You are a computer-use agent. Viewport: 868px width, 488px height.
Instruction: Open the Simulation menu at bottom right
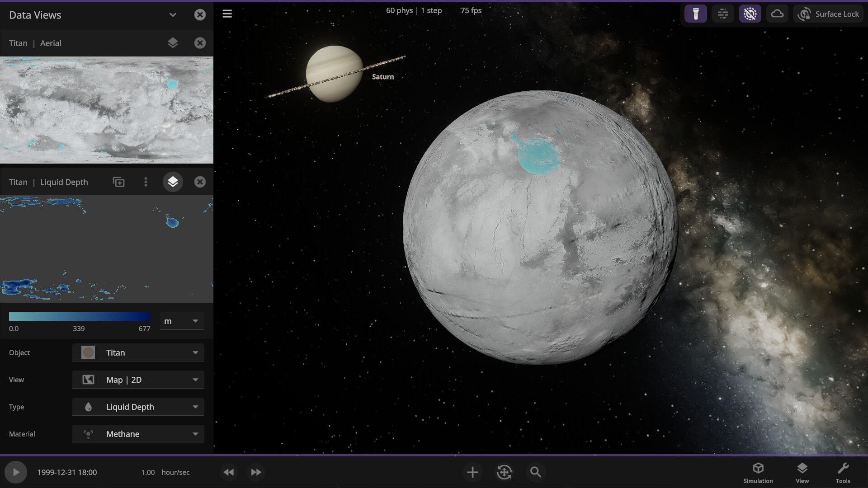758,472
